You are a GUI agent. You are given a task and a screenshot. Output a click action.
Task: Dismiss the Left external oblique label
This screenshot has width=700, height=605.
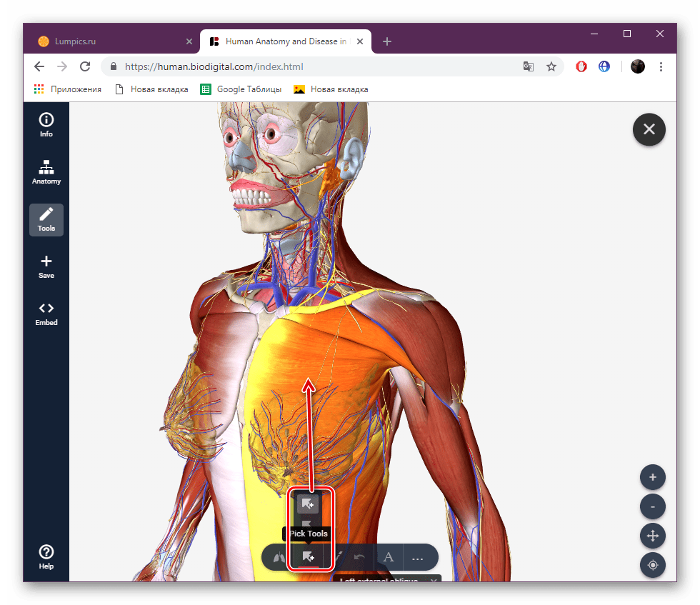(x=432, y=580)
